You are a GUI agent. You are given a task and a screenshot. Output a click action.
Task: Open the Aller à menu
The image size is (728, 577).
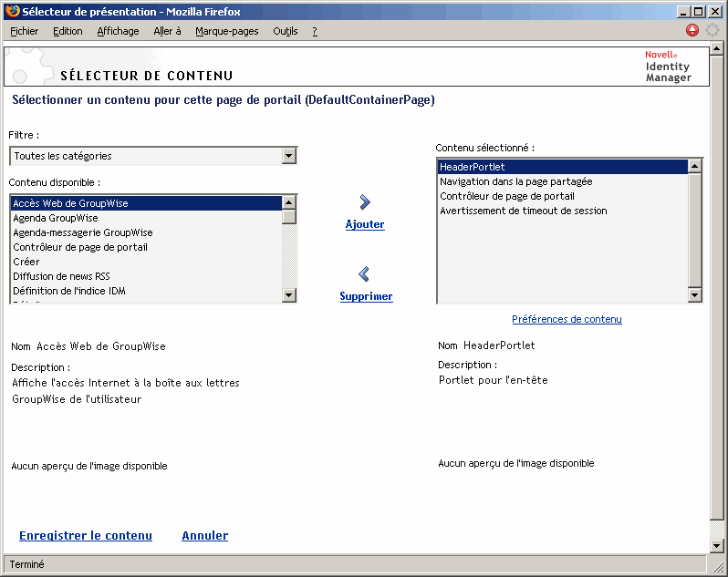click(x=167, y=31)
